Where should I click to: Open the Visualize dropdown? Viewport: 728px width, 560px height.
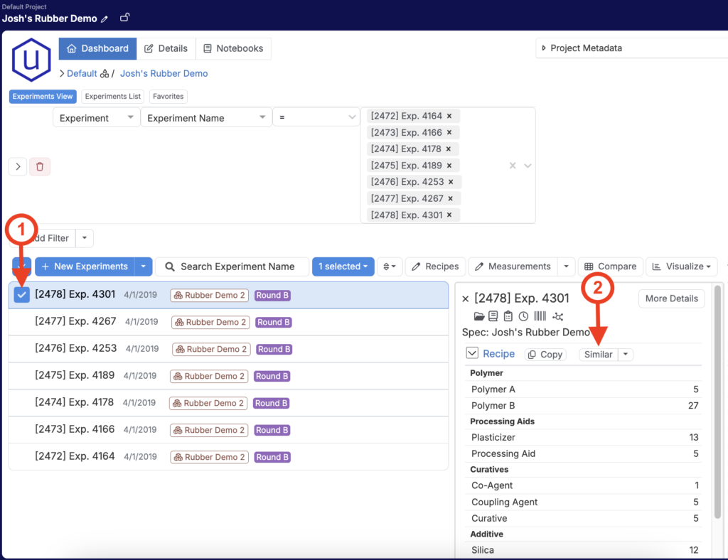[682, 266]
